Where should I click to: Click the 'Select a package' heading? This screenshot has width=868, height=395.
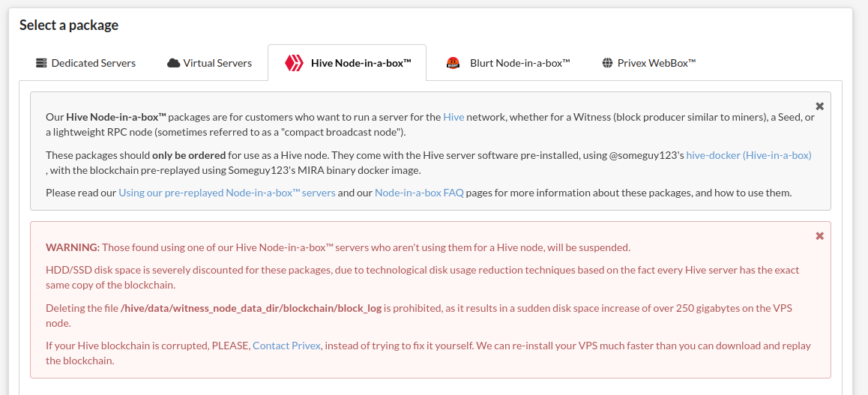69,25
